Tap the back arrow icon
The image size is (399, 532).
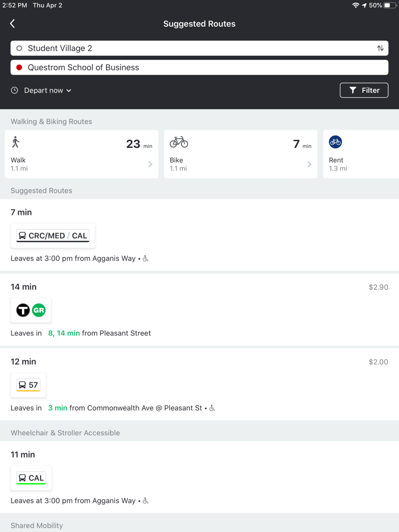[x=12, y=24]
